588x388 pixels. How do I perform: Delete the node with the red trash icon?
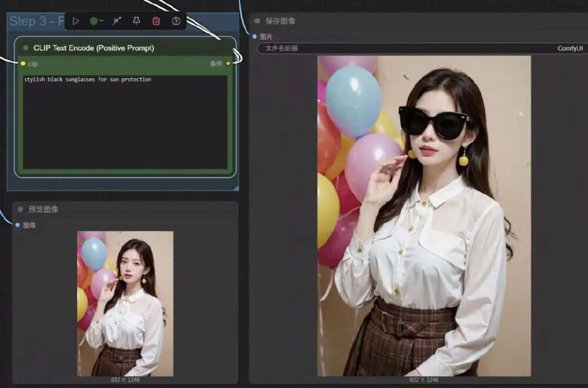(x=156, y=21)
